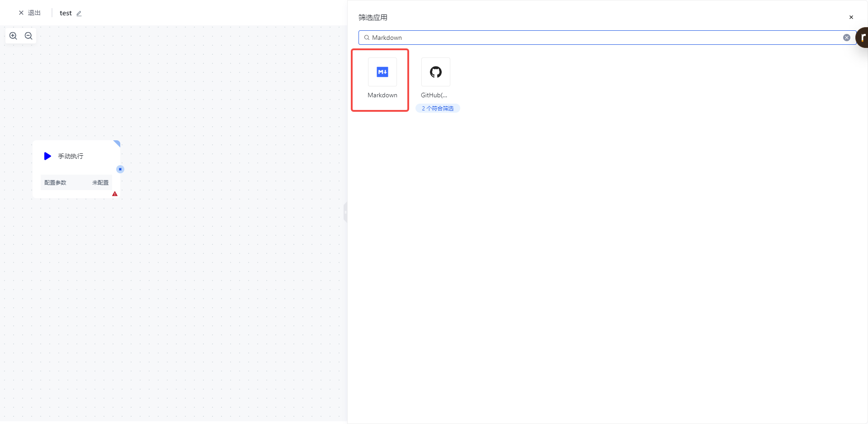Viewport: 868px width, 424px height.
Task: Click the node's blue output connector dot
Action: (x=120, y=169)
